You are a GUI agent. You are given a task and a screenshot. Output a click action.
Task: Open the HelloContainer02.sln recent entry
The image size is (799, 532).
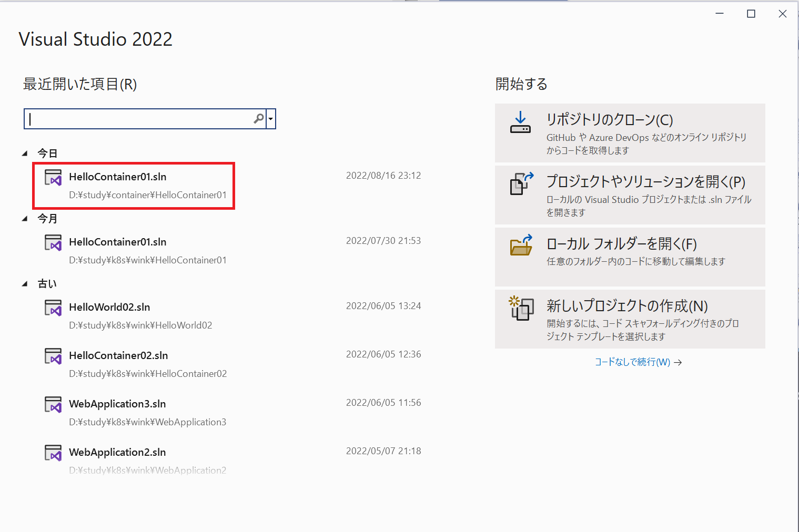[x=231, y=364]
